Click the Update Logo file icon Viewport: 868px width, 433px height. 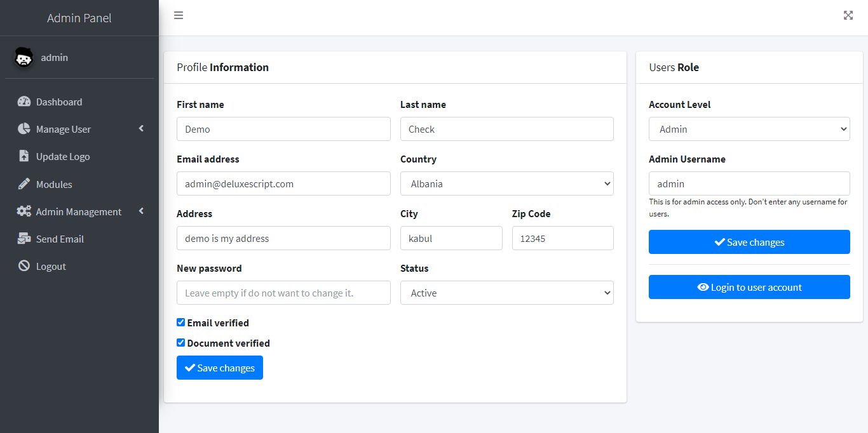24,156
